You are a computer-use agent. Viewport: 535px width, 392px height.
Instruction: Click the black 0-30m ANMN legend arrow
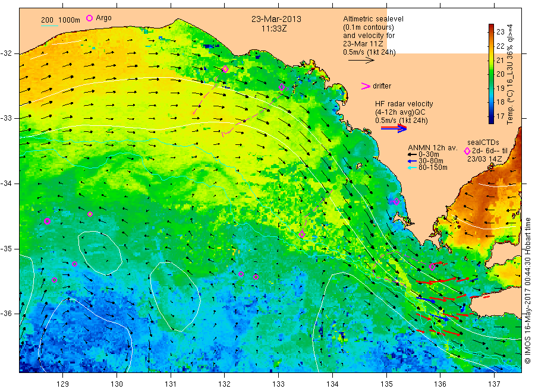(413, 154)
